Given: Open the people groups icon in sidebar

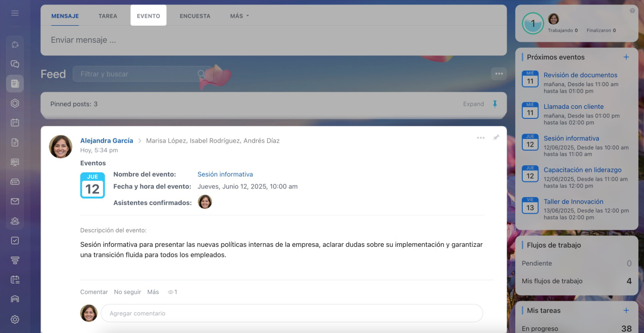Looking at the screenshot, I should [x=15, y=221].
